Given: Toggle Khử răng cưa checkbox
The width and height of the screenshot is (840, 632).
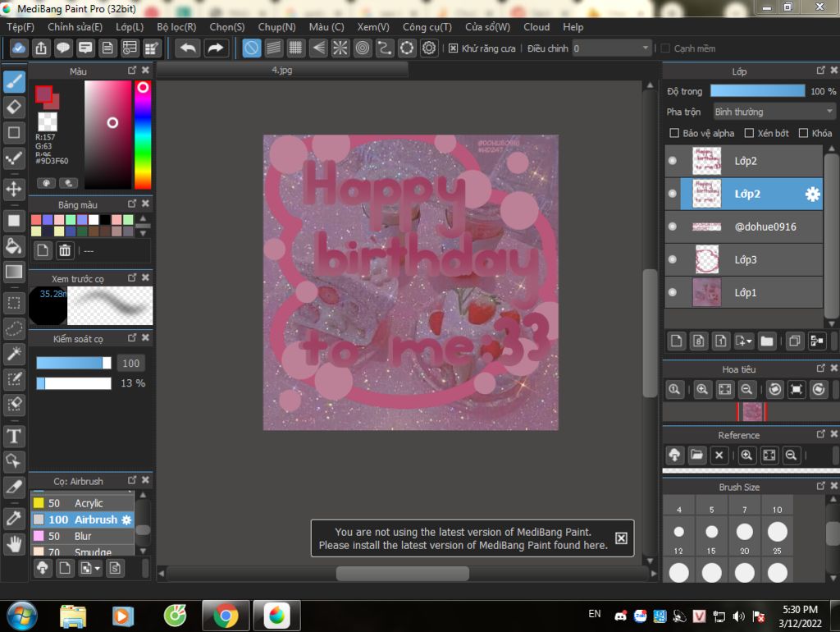Looking at the screenshot, I should click(453, 48).
